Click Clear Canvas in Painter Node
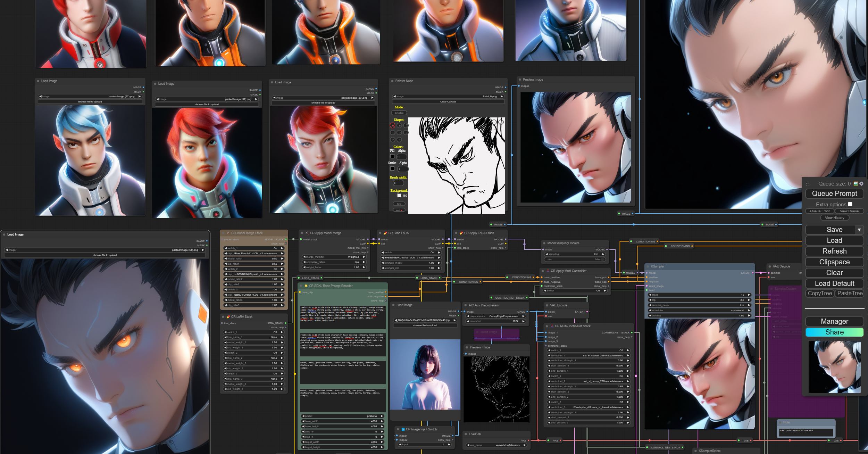 click(448, 102)
